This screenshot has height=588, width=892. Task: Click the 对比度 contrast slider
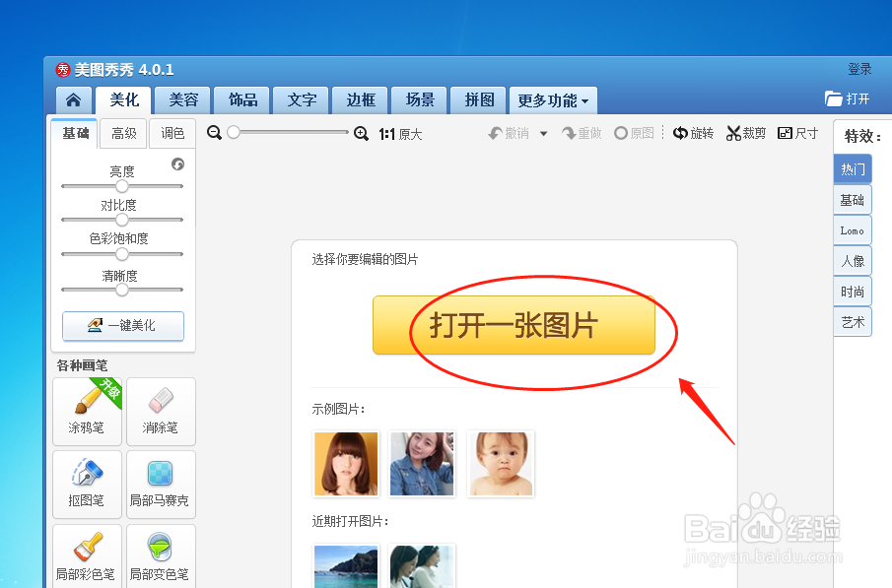122,220
